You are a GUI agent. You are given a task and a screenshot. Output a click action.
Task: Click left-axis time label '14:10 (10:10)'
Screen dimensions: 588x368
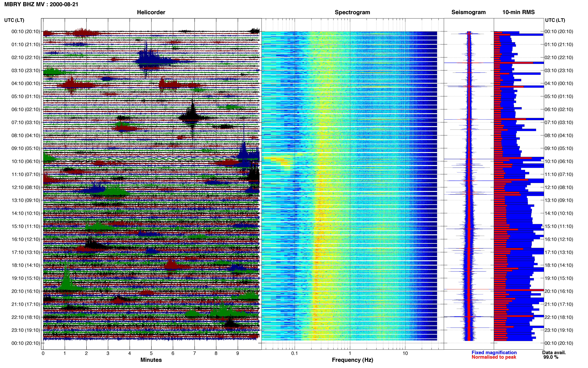click(26, 213)
